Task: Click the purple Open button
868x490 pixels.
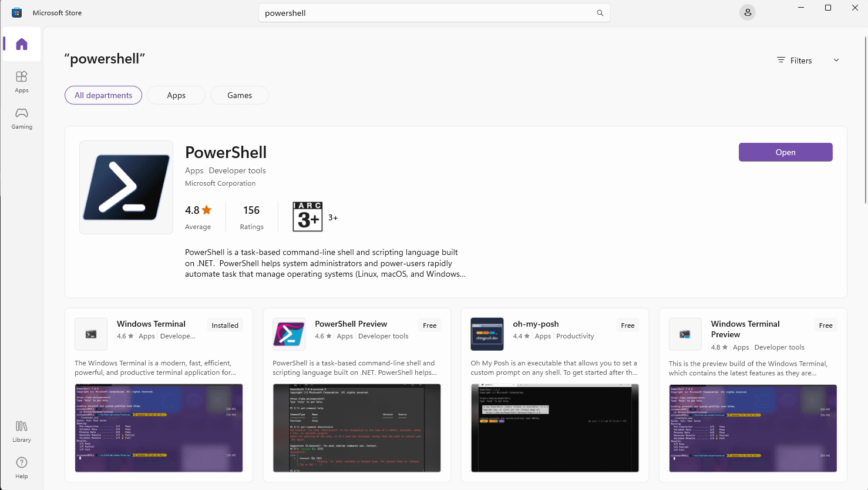Action: (785, 152)
